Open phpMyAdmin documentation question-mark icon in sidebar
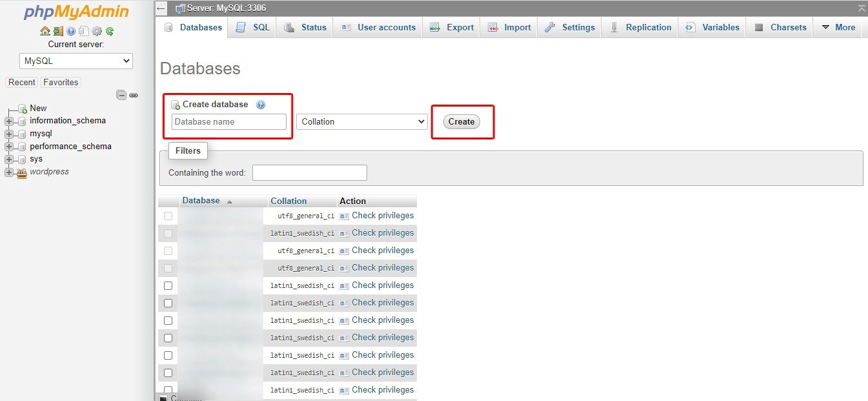 (71, 31)
